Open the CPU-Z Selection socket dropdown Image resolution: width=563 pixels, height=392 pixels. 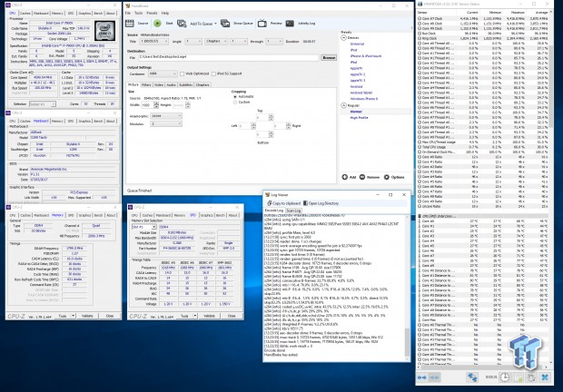43,104
